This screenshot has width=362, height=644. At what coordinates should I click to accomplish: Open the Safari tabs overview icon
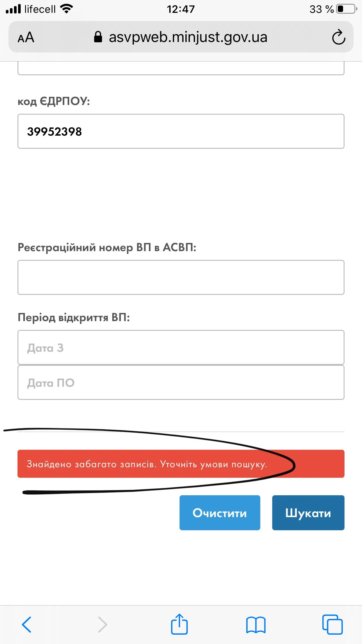click(x=332, y=624)
